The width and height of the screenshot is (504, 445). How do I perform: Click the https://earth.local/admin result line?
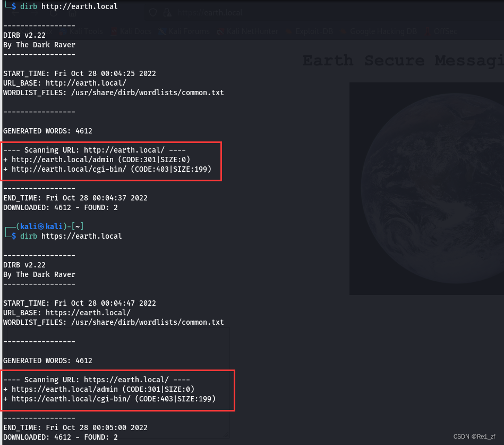[x=99, y=389]
